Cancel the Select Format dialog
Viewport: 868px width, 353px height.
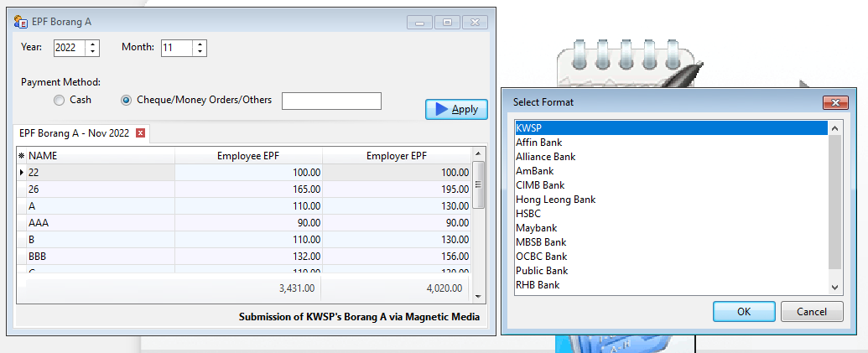coord(811,312)
